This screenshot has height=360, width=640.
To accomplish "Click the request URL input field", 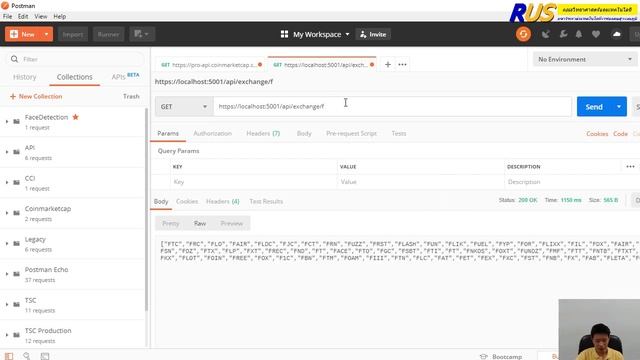I will coord(392,107).
